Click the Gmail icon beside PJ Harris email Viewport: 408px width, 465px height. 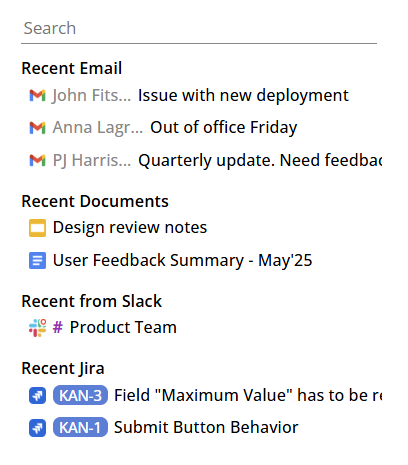point(37,160)
